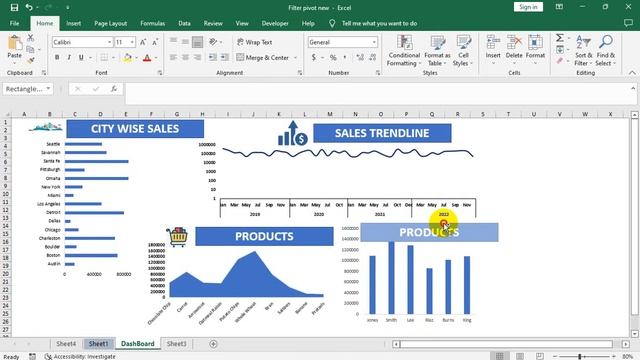Open Conditional Formatting dropdown
Viewport: 640px width, 360px height.
(x=403, y=51)
